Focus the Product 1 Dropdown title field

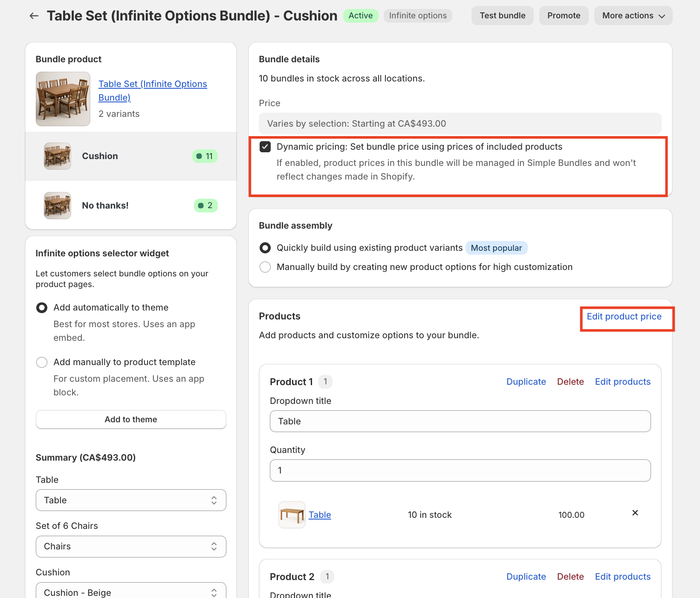coord(460,421)
